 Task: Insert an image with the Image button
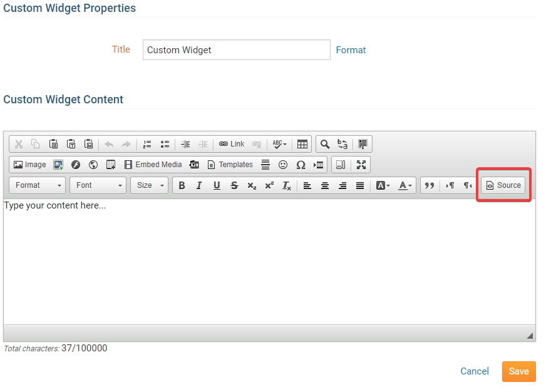coord(29,165)
